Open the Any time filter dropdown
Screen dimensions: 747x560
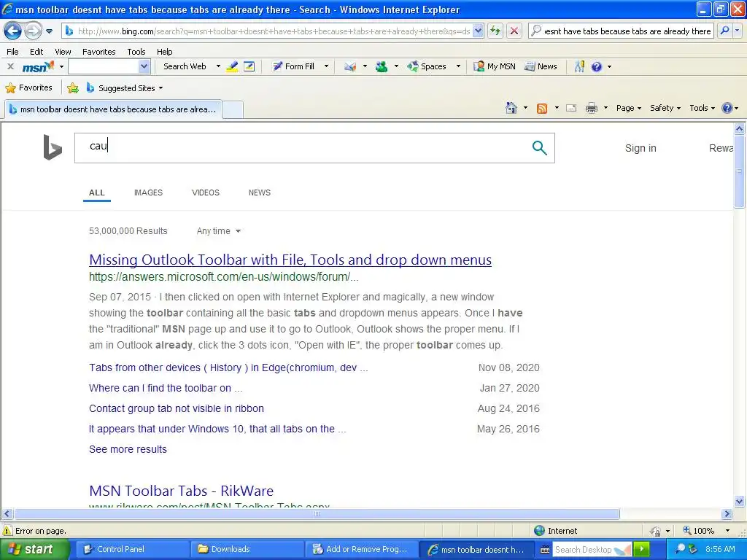[x=219, y=231]
